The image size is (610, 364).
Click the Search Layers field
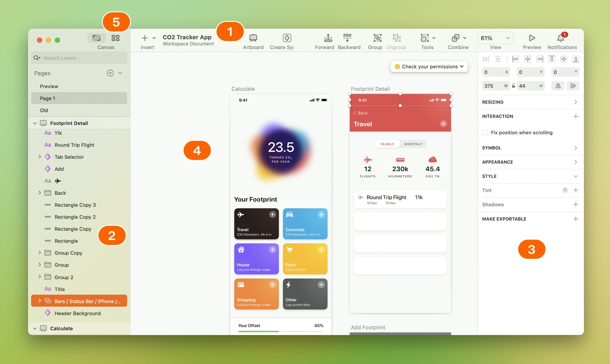79,58
